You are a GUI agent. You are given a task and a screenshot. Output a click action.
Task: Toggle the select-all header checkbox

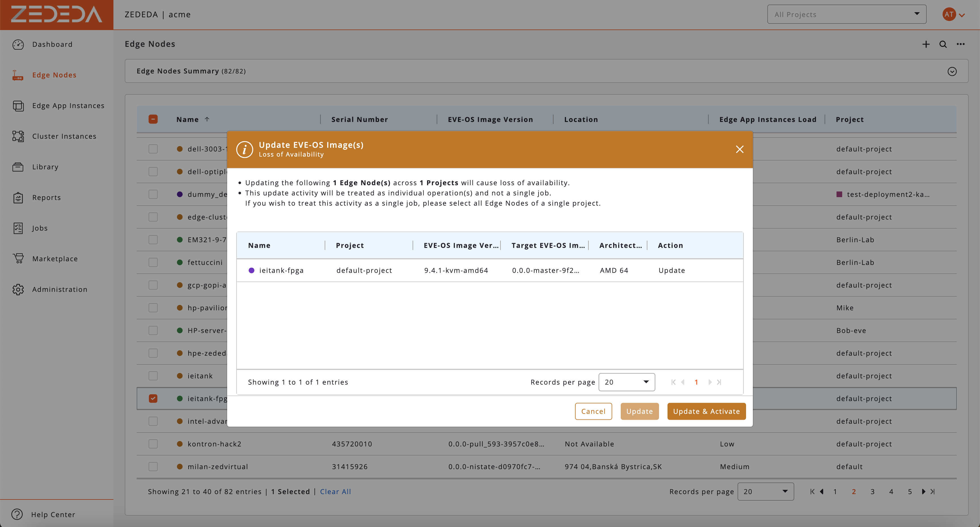click(153, 119)
